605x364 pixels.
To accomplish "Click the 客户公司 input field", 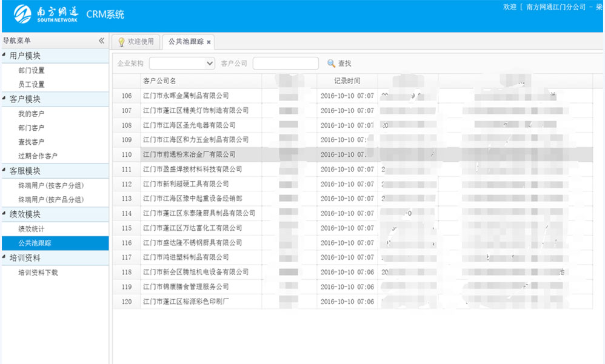I will pos(285,64).
